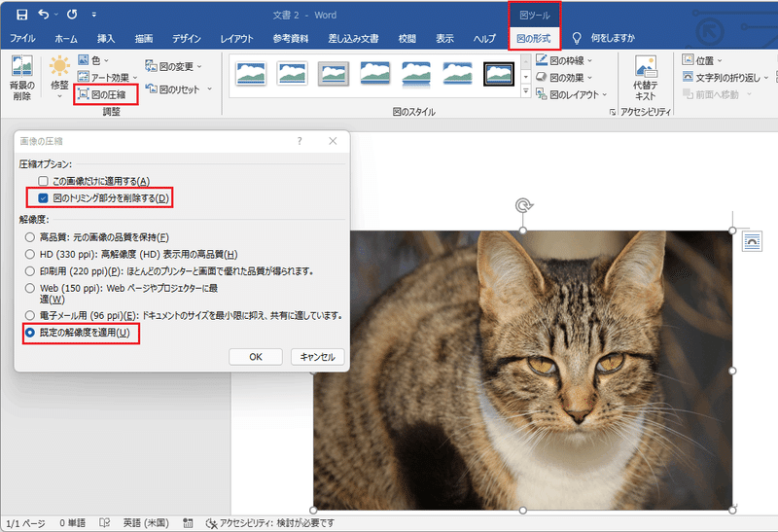Click the proofing book icon in status bar
The height and width of the screenshot is (532, 778).
pyautogui.click(x=104, y=523)
